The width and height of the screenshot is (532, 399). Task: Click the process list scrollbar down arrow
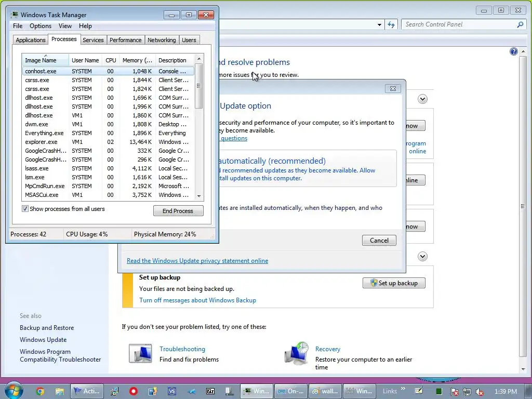[x=199, y=196]
